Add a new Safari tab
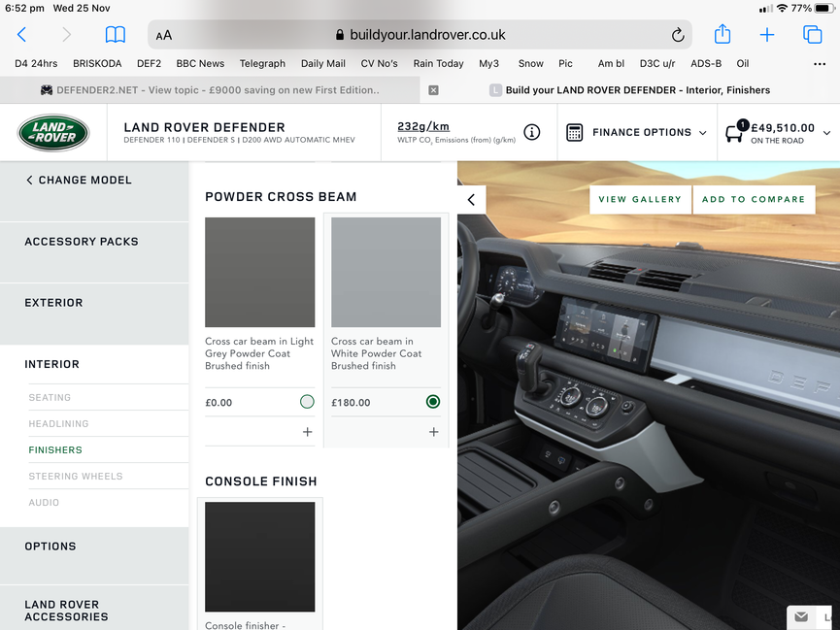 (767, 35)
